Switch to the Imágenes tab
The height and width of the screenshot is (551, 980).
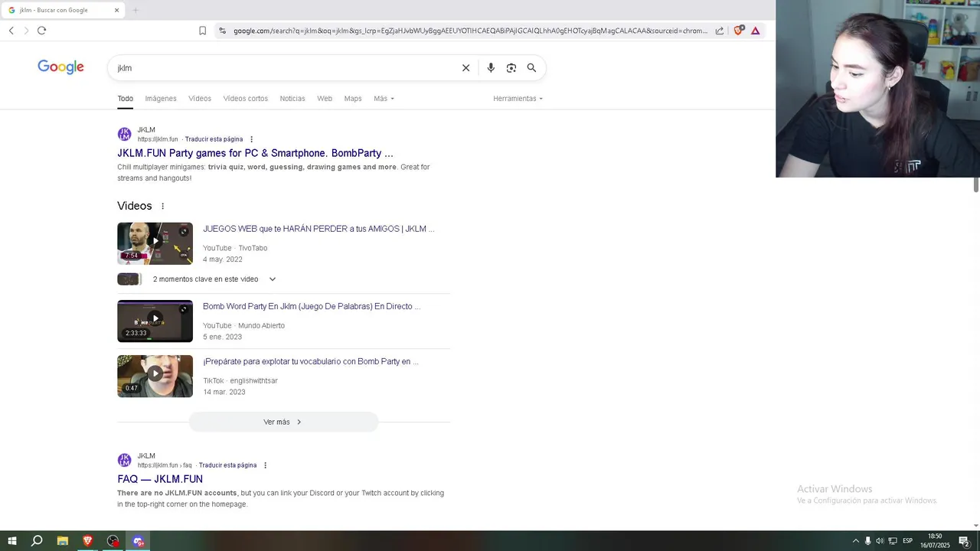point(161,99)
